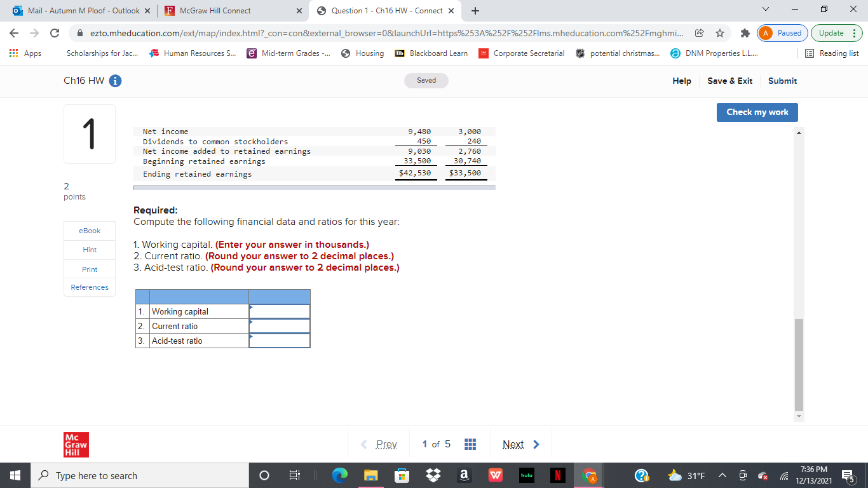The image size is (868, 488).
Task: Open Microsoft Store from taskbar
Action: point(402,475)
